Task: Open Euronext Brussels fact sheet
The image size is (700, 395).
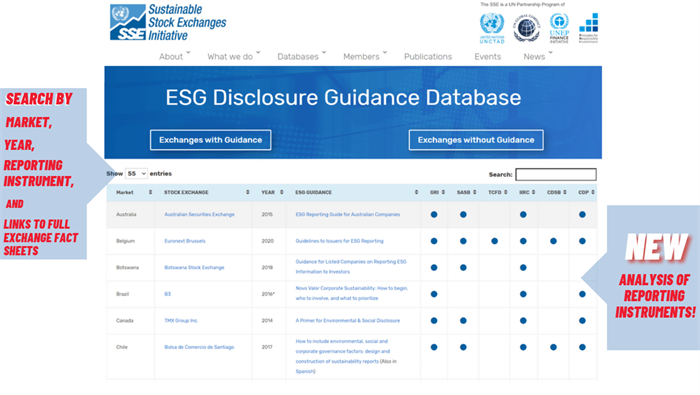Action: (x=185, y=241)
